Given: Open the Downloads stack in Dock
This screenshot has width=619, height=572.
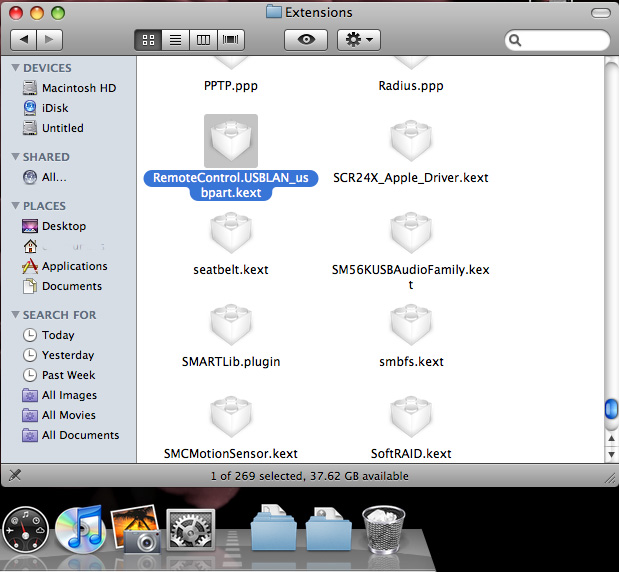Looking at the screenshot, I should (328, 529).
